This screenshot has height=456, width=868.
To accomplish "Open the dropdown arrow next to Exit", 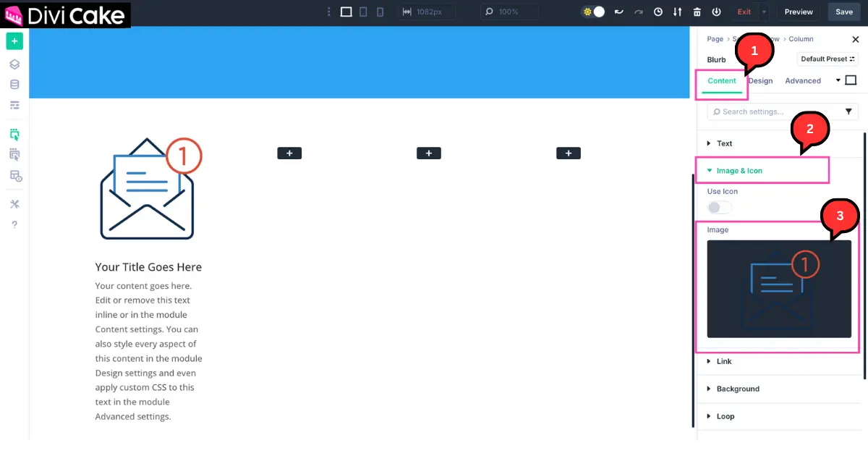I will tap(764, 12).
